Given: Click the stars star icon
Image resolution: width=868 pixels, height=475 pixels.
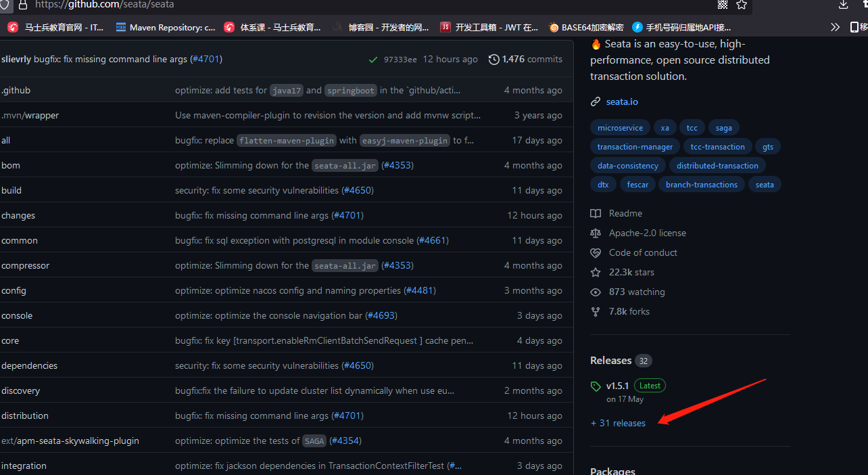Looking at the screenshot, I should (x=596, y=272).
